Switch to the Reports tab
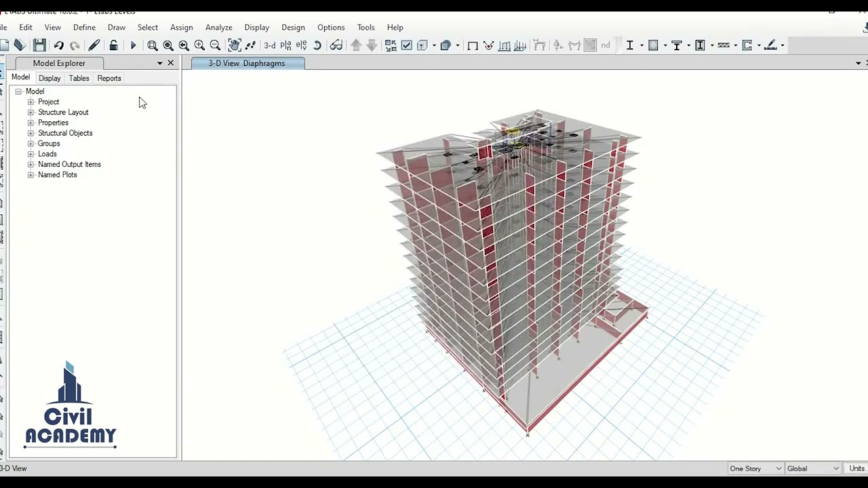868x488 pixels. (x=108, y=78)
